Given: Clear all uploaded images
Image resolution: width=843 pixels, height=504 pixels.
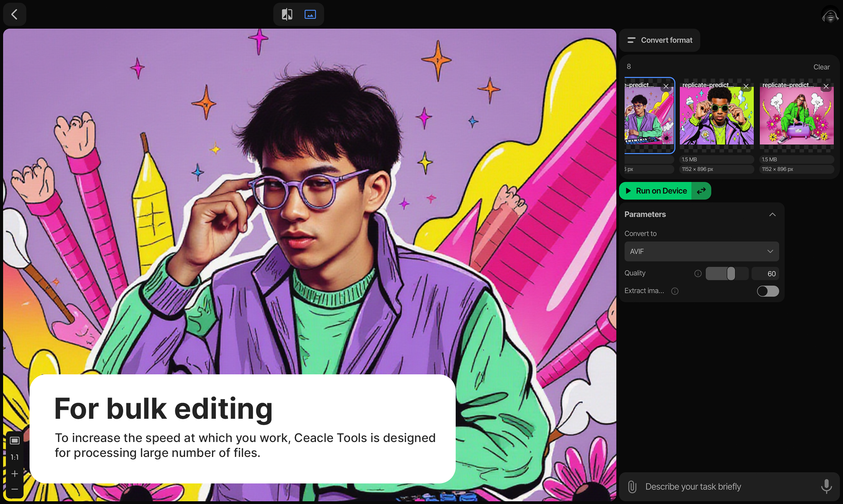Looking at the screenshot, I should (821, 67).
